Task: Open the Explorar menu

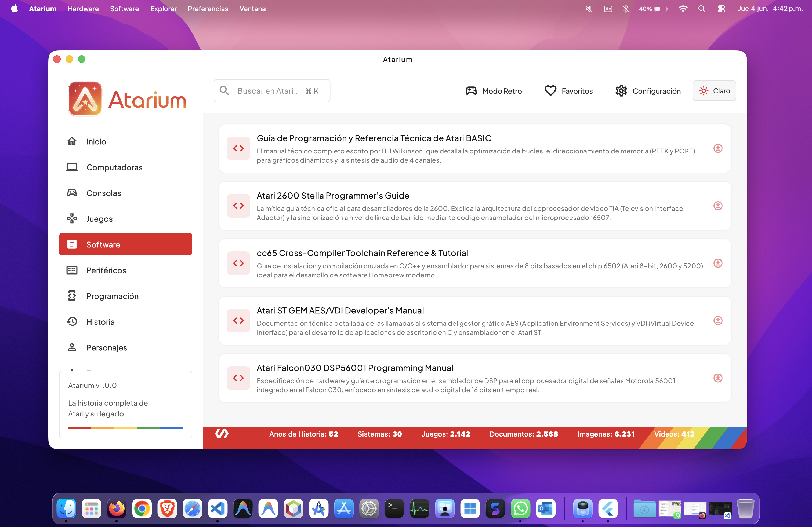Action: pyautogui.click(x=164, y=9)
